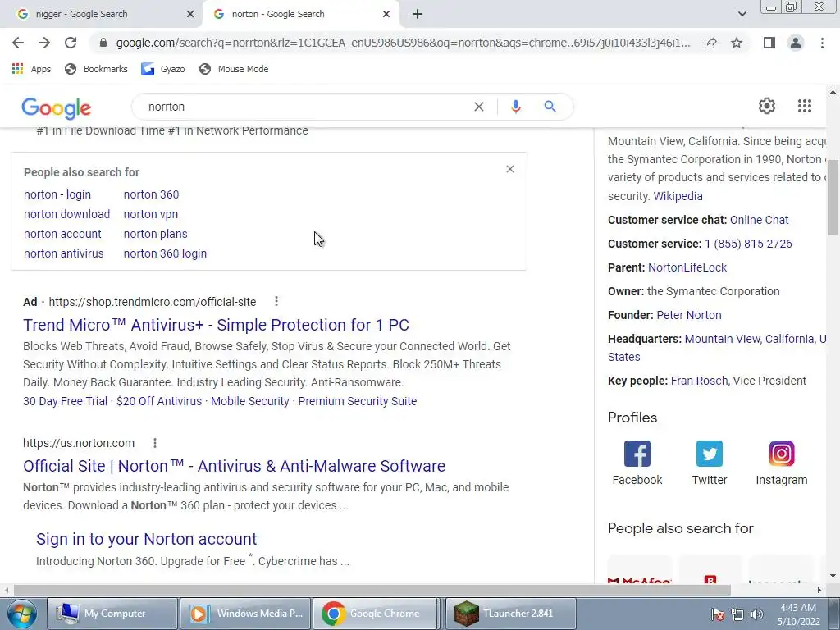
Task: Open the taskbar clock showing 4:43 AM
Action: coord(798,614)
